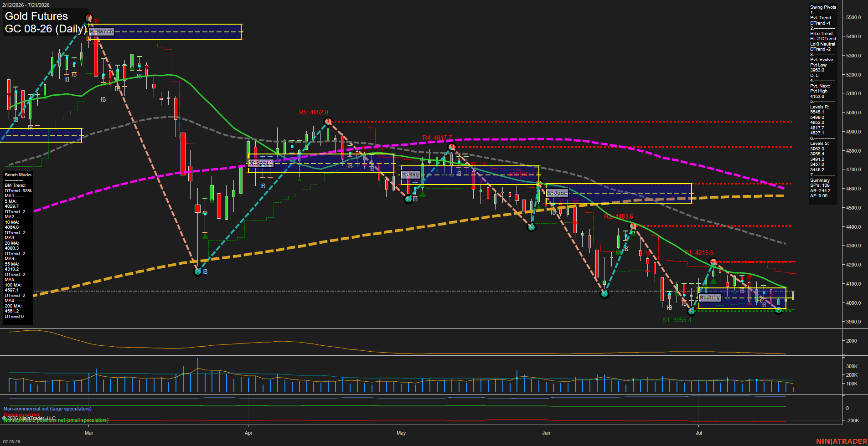Select the M:May month label
The height and width of the screenshot is (446, 868).
tap(410, 174)
